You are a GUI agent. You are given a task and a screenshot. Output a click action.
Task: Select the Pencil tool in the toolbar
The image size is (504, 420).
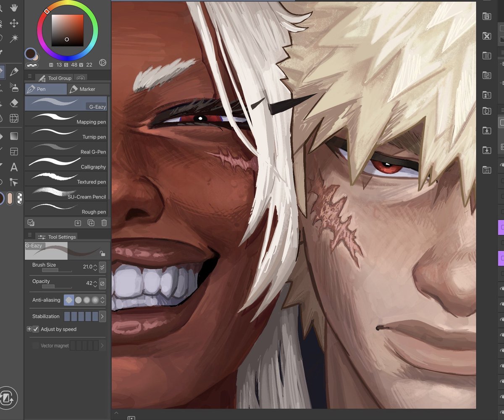pos(14,72)
